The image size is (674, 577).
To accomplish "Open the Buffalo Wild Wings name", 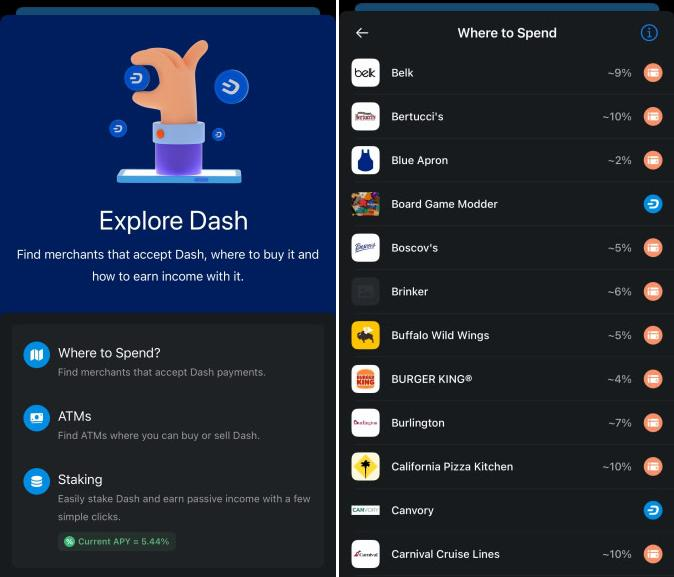I will pos(440,336).
